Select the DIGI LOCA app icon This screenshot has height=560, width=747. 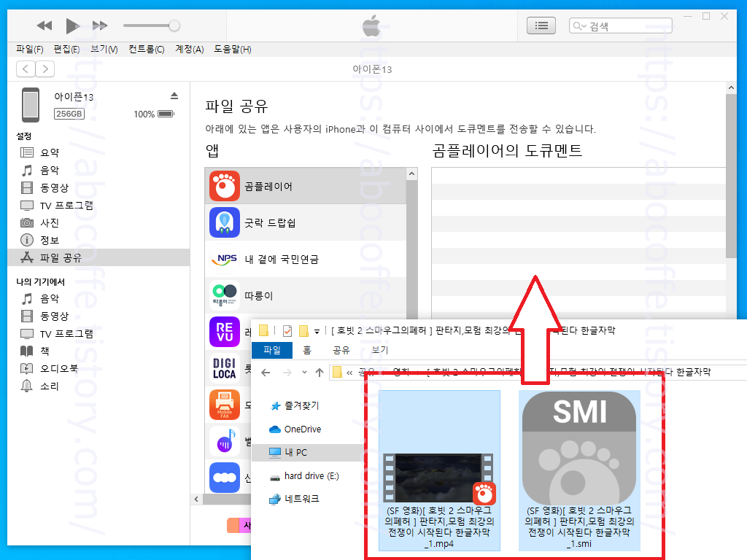point(225,368)
